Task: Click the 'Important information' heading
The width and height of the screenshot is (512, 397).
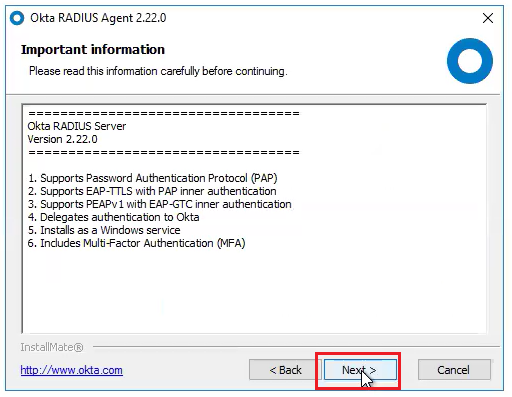Action: pyautogui.click(x=93, y=50)
